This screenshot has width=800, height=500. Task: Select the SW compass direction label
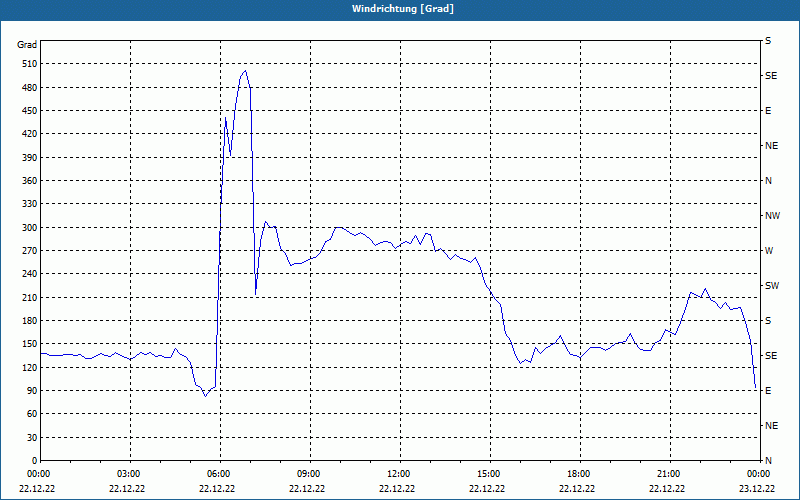point(772,286)
